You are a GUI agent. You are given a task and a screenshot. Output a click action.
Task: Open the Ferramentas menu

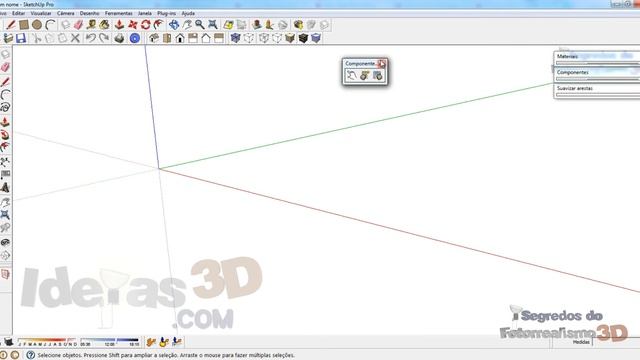(118, 13)
